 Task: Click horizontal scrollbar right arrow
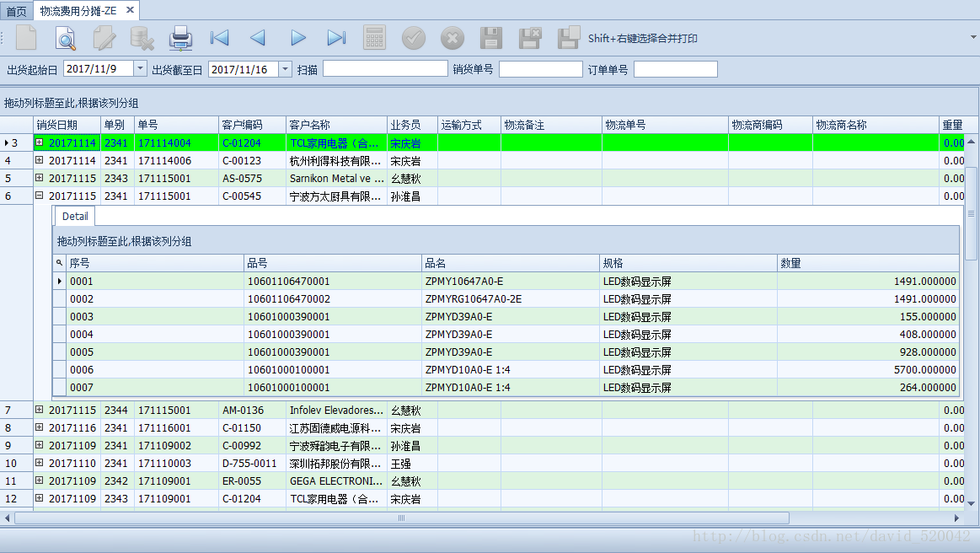(956, 518)
